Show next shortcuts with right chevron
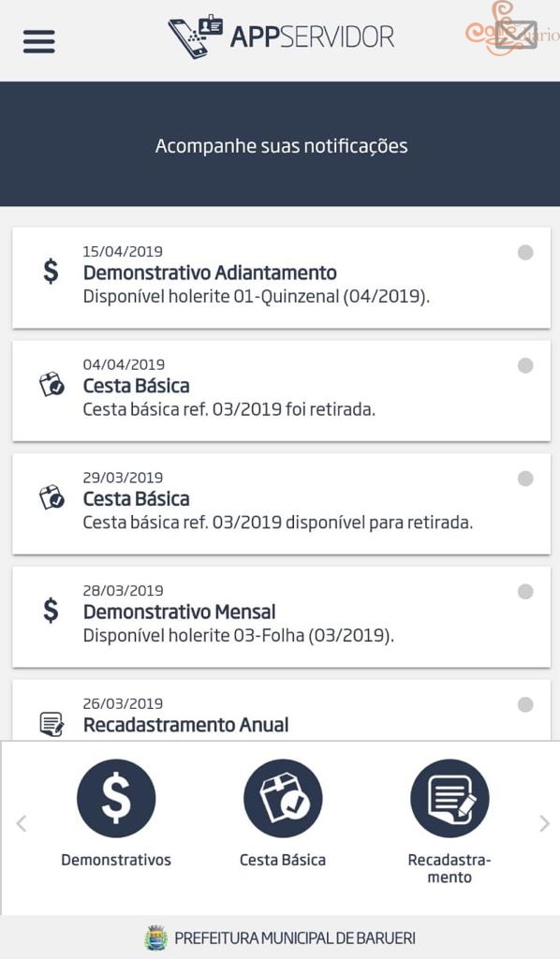Viewport: 560px width, 959px height. 544,824
